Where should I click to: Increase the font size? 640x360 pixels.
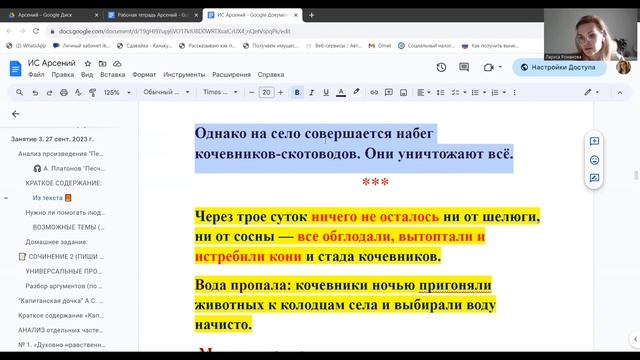pos(280,93)
